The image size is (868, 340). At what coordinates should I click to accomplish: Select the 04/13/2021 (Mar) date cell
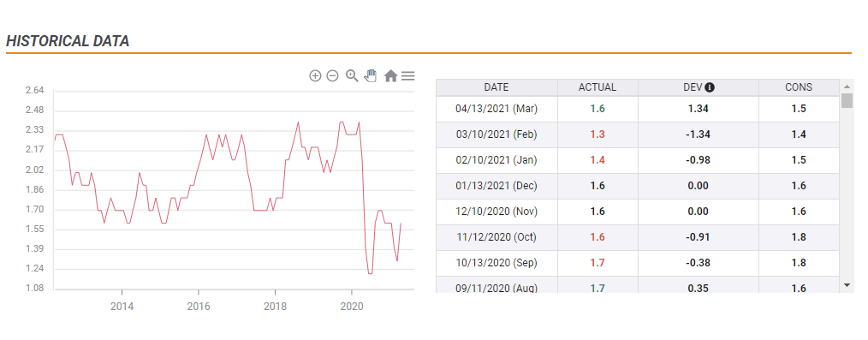point(496,109)
